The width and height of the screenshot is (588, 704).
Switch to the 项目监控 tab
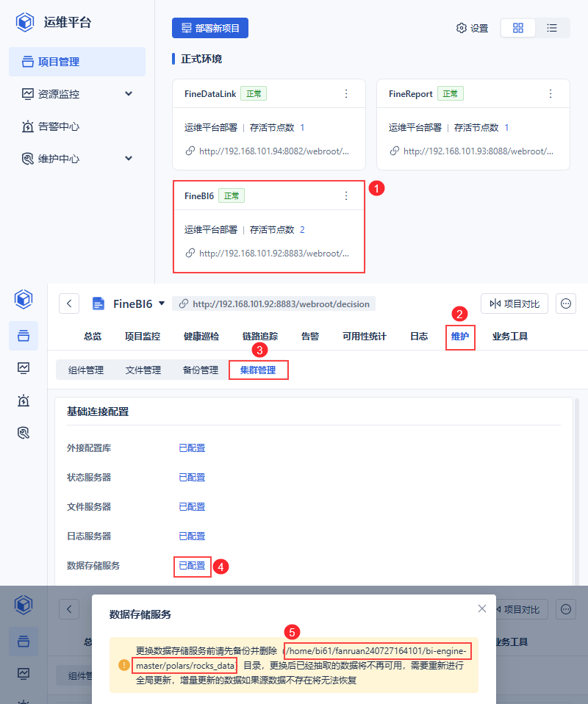point(143,337)
